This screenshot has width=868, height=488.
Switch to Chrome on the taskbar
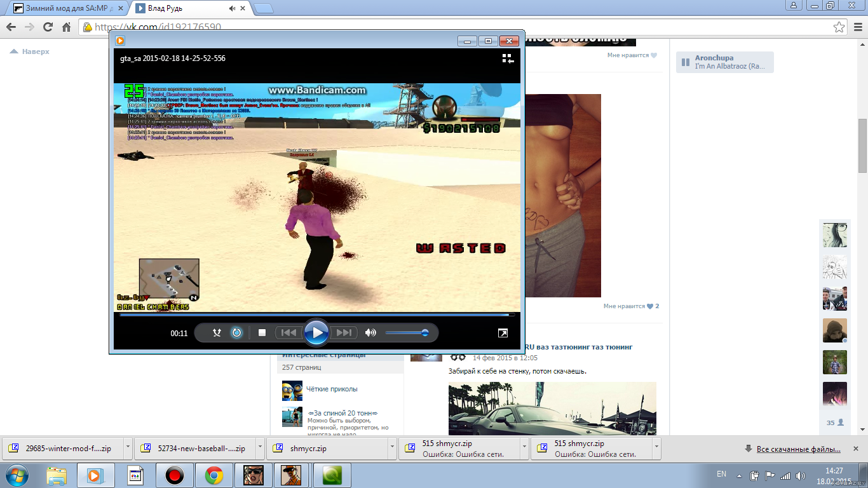(214, 475)
